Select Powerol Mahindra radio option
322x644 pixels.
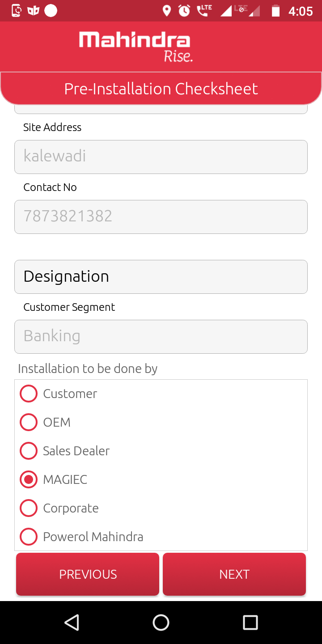29,537
